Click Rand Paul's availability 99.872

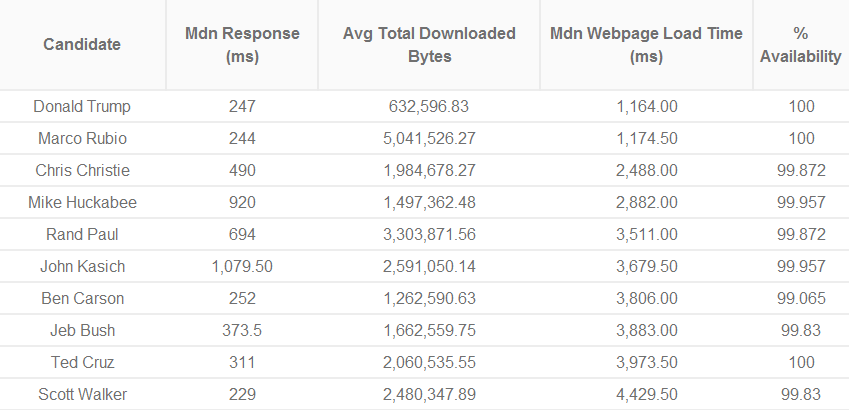(x=801, y=234)
